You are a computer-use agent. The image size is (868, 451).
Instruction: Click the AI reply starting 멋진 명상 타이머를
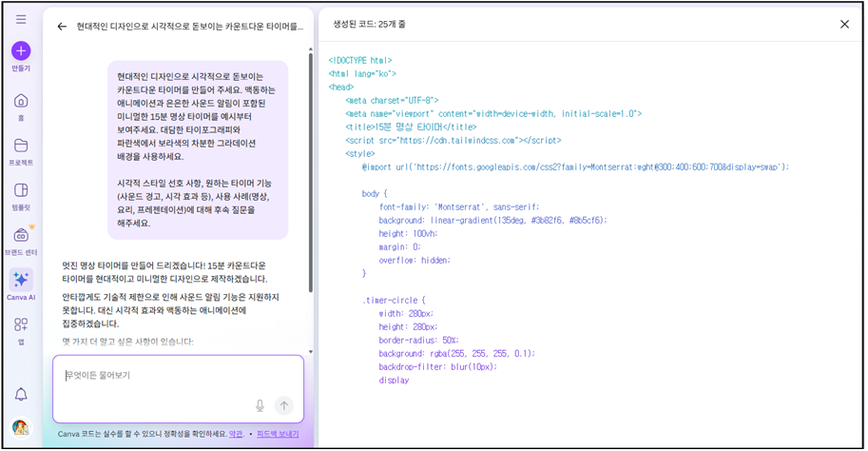tap(165, 272)
